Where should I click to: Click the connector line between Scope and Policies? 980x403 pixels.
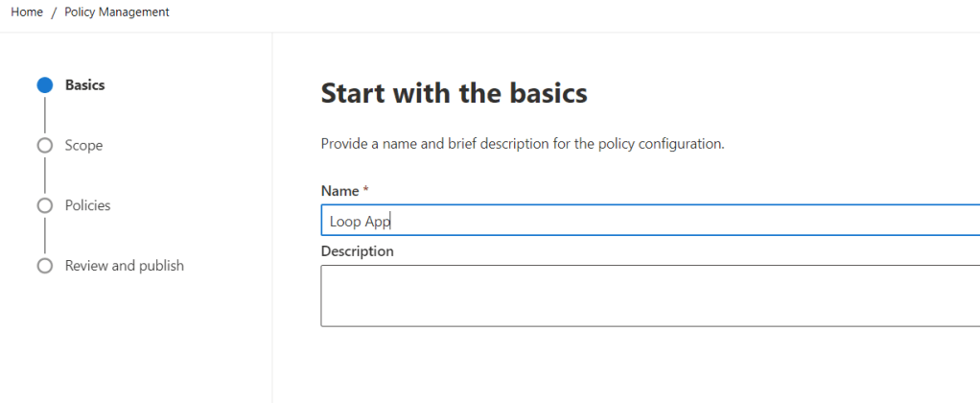pyautogui.click(x=44, y=176)
